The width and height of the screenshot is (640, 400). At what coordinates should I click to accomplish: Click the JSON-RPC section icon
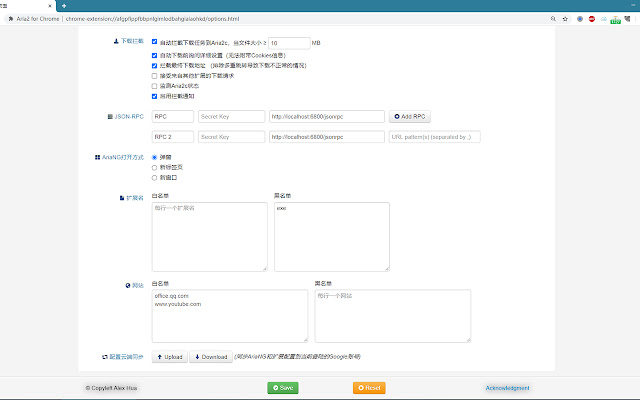[x=110, y=117]
